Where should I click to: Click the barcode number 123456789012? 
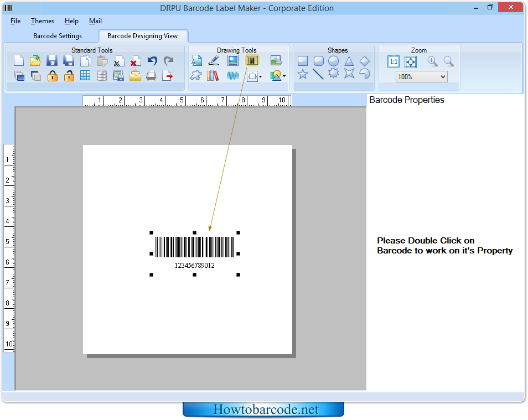click(x=195, y=266)
